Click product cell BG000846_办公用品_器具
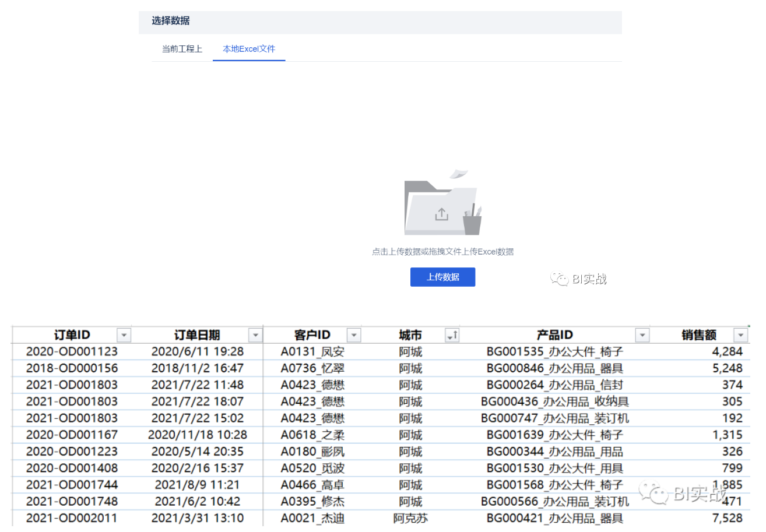 click(555, 368)
